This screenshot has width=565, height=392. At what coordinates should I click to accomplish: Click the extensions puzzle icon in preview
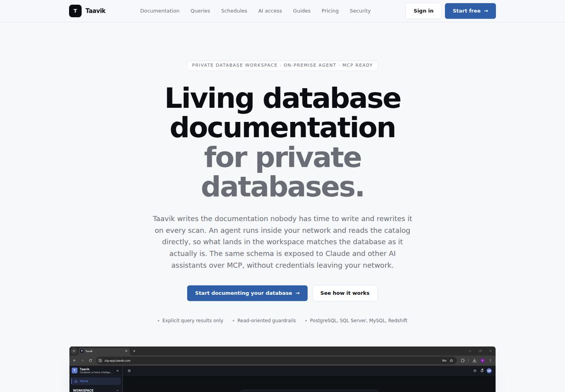[x=463, y=360]
